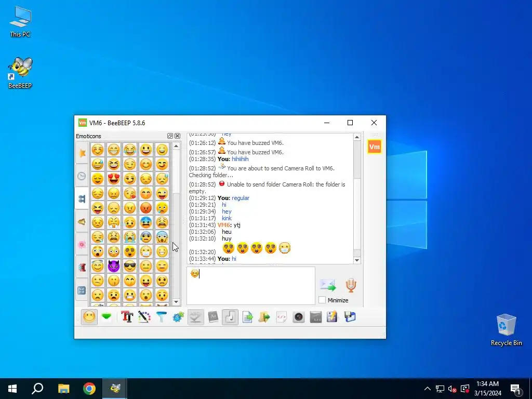
Task: Insert the sunglasses emoji
Action: pos(129,266)
